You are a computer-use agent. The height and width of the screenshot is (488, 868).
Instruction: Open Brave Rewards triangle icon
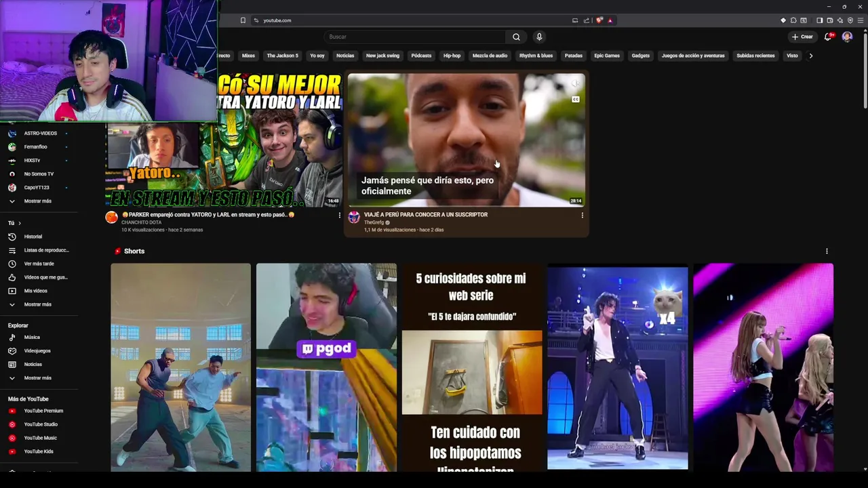click(x=610, y=20)
